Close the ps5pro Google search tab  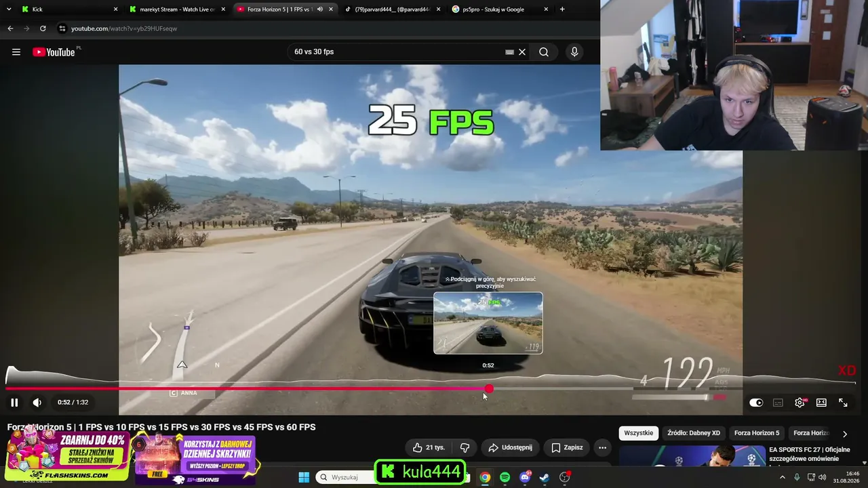(x=546, y=9)
